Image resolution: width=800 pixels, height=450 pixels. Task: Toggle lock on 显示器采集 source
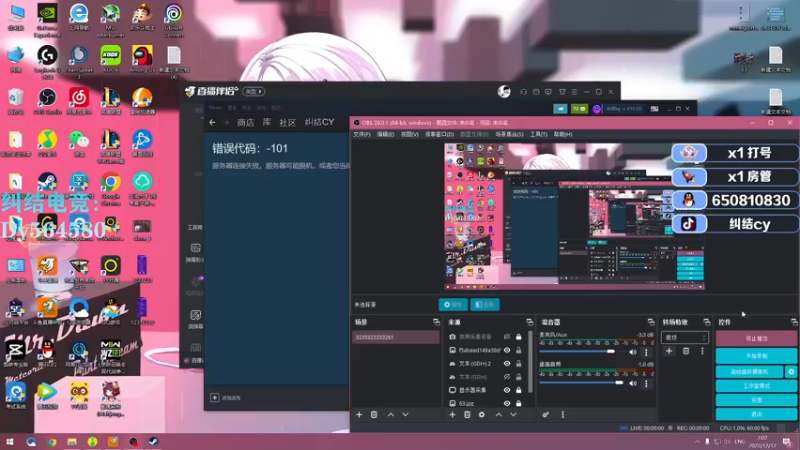(x=518, y=390)
